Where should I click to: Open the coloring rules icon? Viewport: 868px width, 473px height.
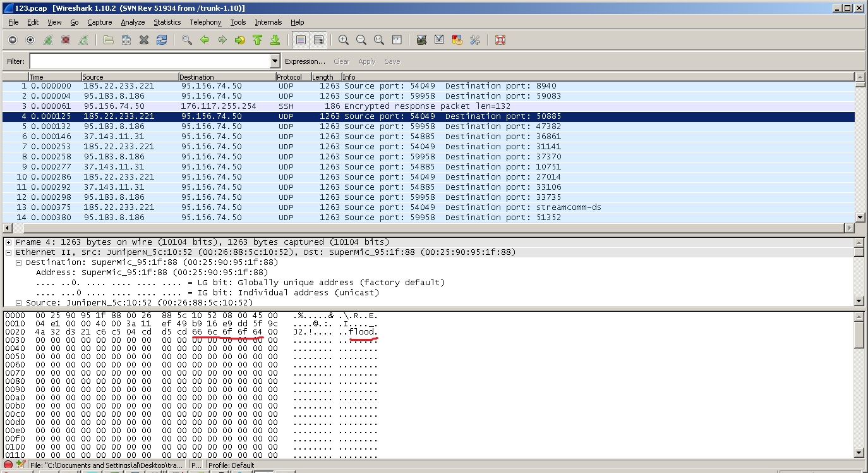(x=457, y=40)
